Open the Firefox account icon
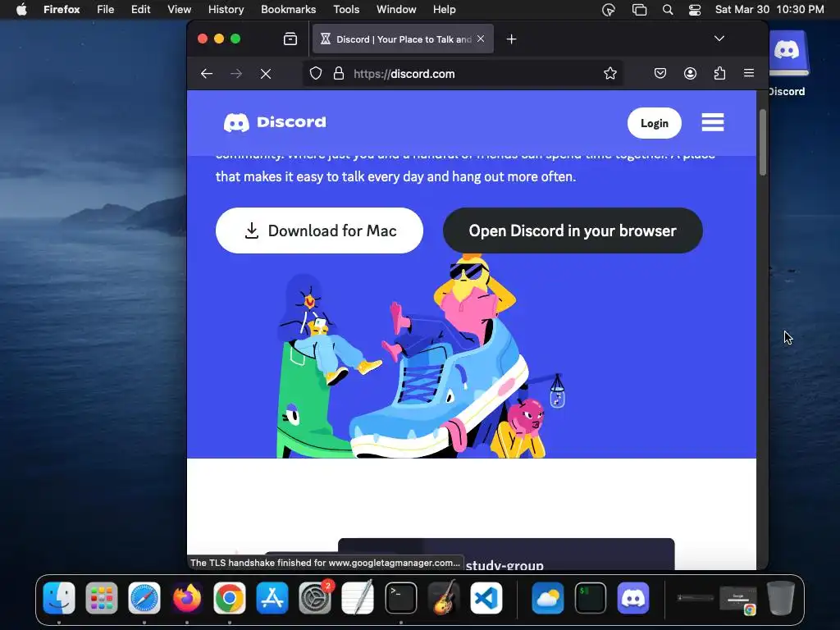 (690, 73)
